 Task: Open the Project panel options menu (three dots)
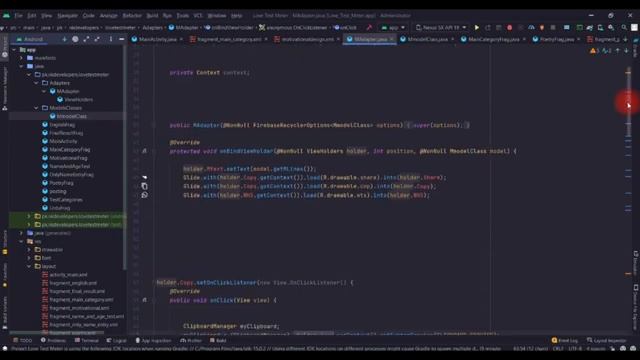click(x=111, y=39)
